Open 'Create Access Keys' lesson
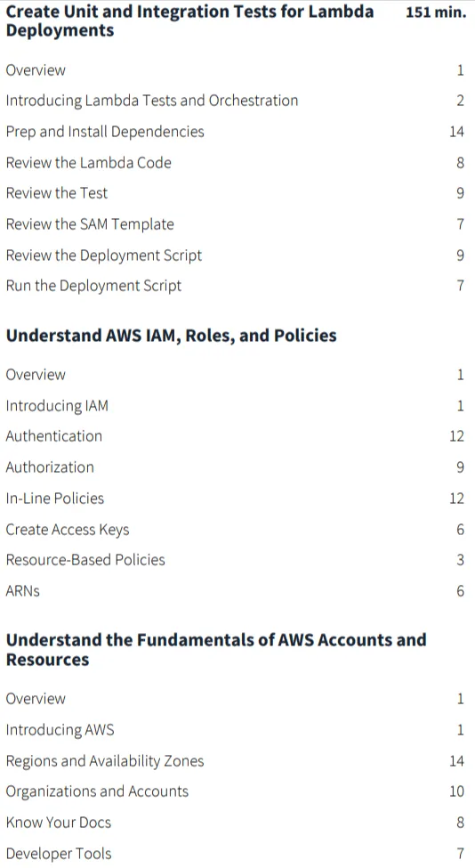475x868 pixels. click(68, 530)
